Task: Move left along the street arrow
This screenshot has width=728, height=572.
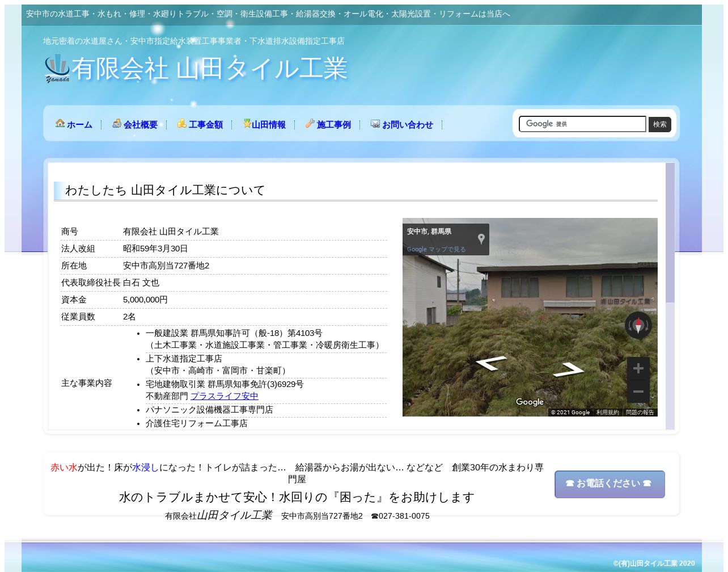Action: [491, 363]
